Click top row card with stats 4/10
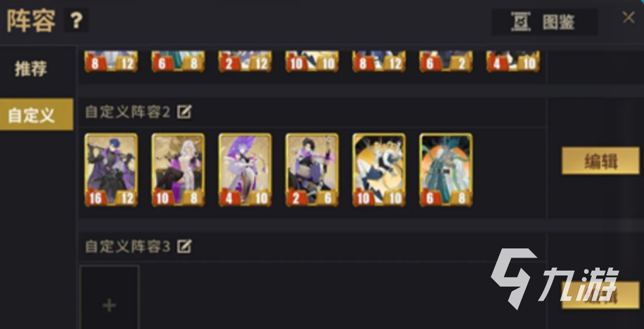 click(513, 61)
